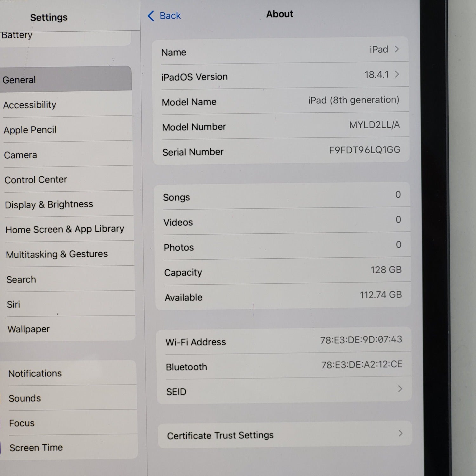
Task: Tap the Name row label
Action: coord(174,52)
